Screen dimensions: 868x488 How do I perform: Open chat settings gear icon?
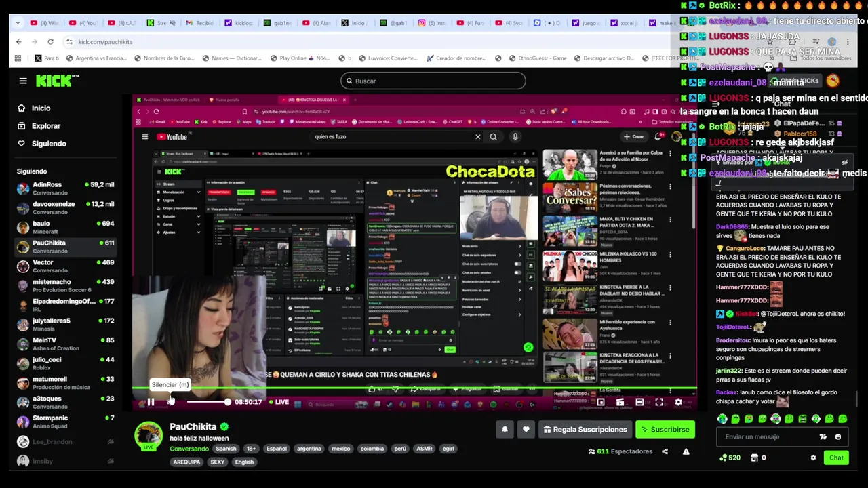click(x=813, y=457)
